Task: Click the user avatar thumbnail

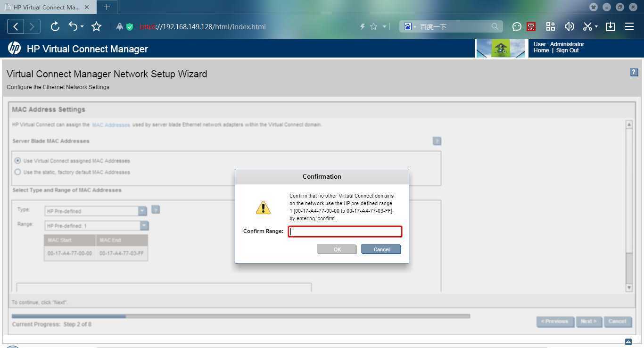Action: [x=500, y=48]
